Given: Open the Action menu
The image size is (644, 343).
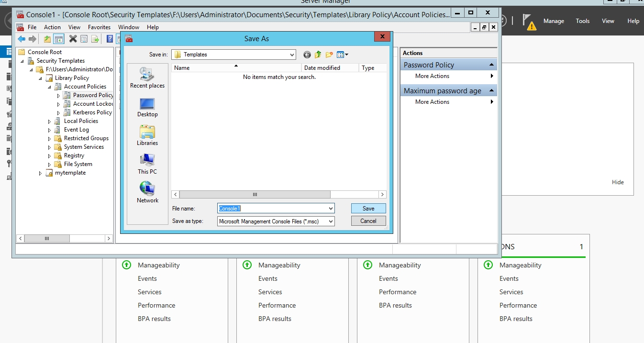Looking at the screenshot, I should point(52,27).
